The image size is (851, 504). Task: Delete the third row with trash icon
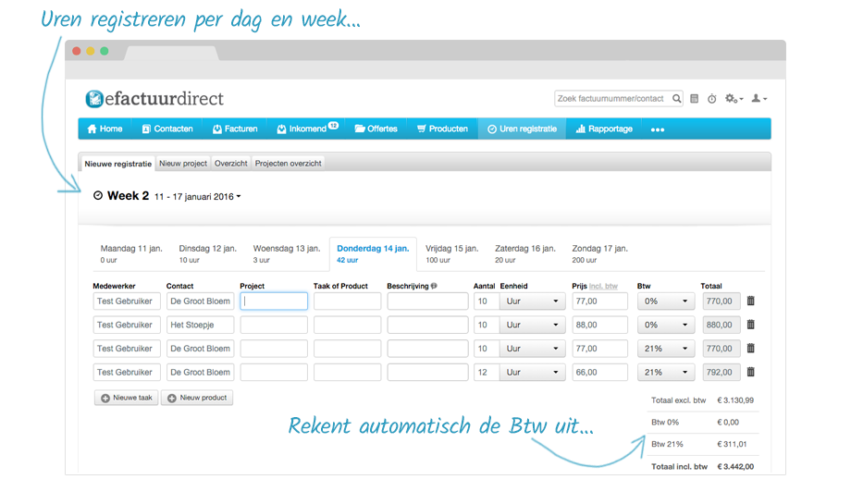(x=750, y=349)
